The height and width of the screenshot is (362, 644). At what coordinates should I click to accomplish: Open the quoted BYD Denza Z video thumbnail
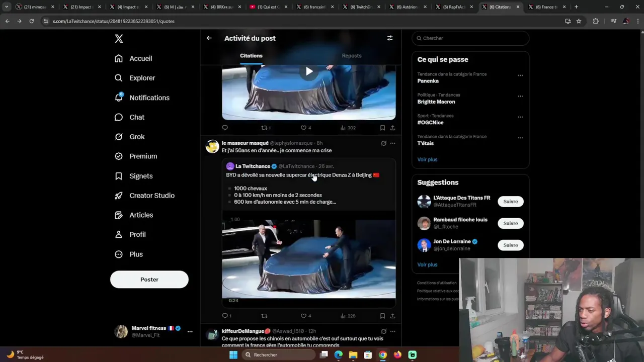click(x=309, y=260)
